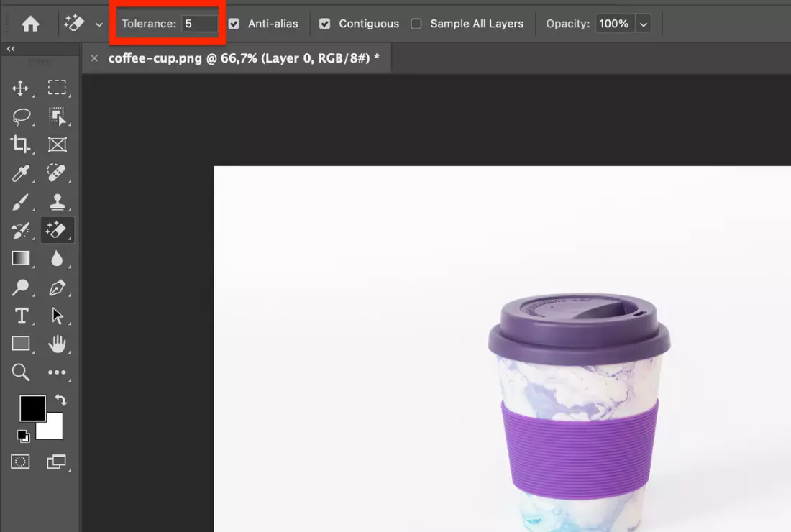Open the Opacity dropdown arrow

tap(644, 24)
